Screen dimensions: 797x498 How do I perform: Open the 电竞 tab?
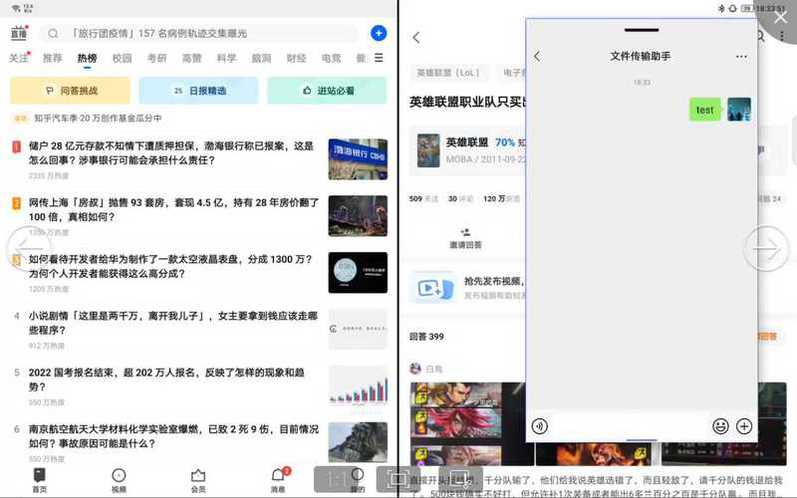[x=331, y=58]
